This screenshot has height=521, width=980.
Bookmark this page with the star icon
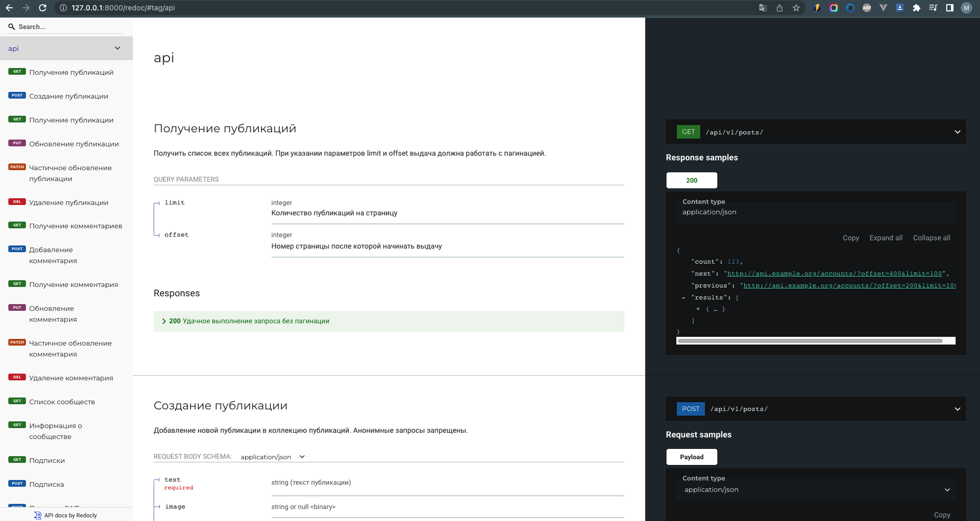796,8
